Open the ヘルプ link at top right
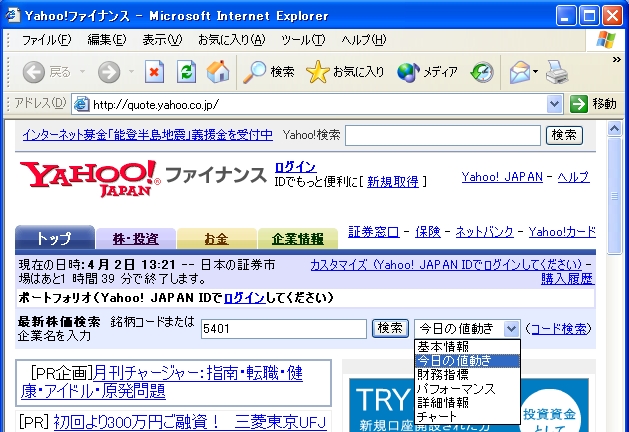This screenshot has height=432, width=629. 574,177
